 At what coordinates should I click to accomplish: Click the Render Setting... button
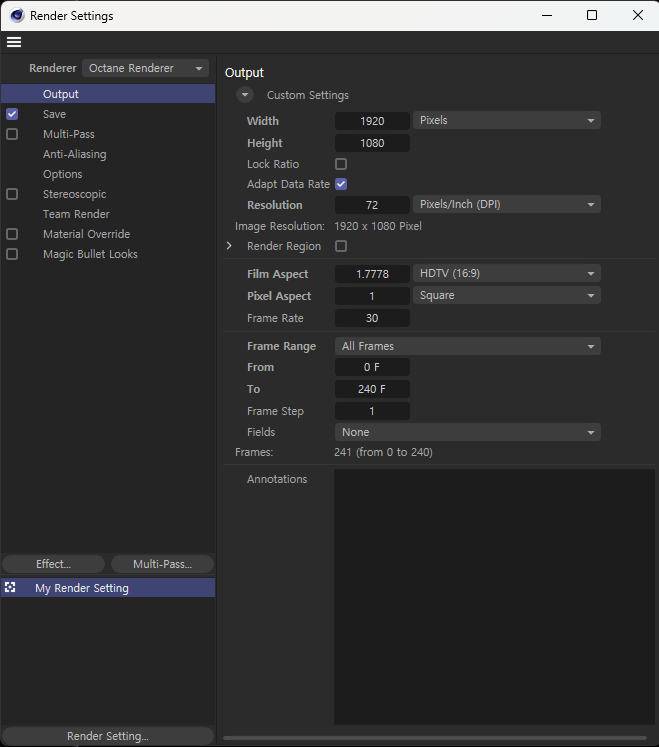click(x=108, y=736)
